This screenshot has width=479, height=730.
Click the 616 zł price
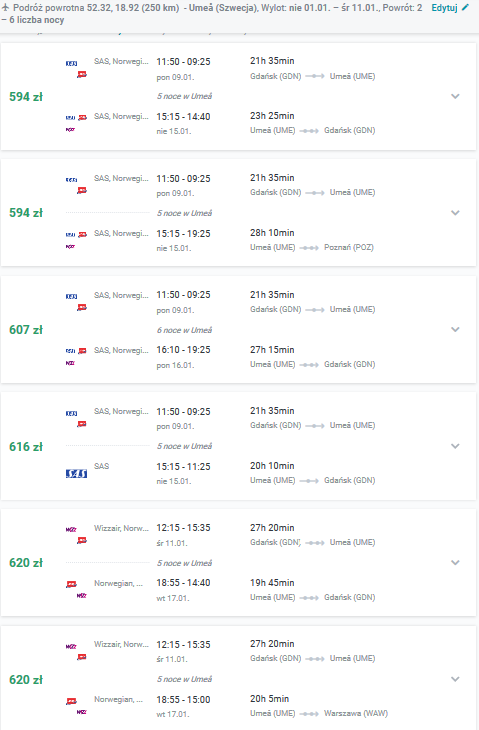point(26,446)
